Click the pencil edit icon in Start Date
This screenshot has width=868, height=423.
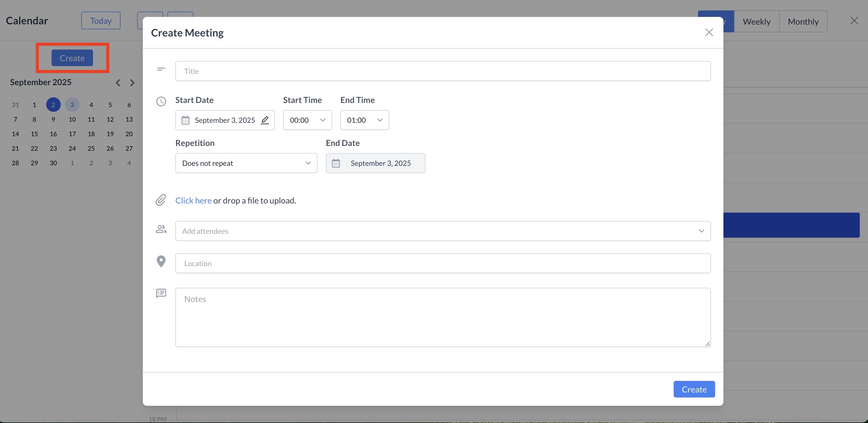pyautogui.click(x=265, y=120)
